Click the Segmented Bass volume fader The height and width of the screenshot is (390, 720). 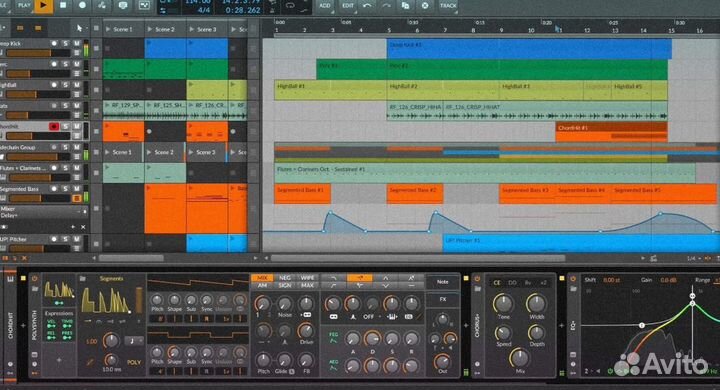(x=39, y=198)
